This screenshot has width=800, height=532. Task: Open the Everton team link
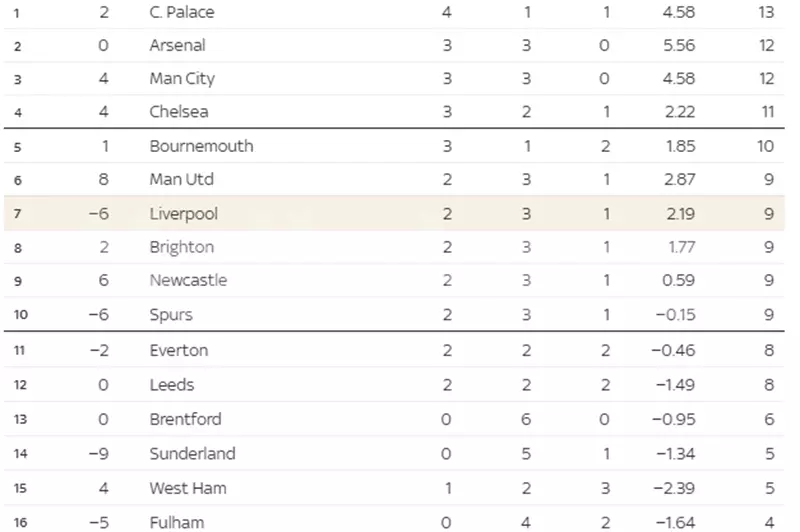click(x=178, y=350)
